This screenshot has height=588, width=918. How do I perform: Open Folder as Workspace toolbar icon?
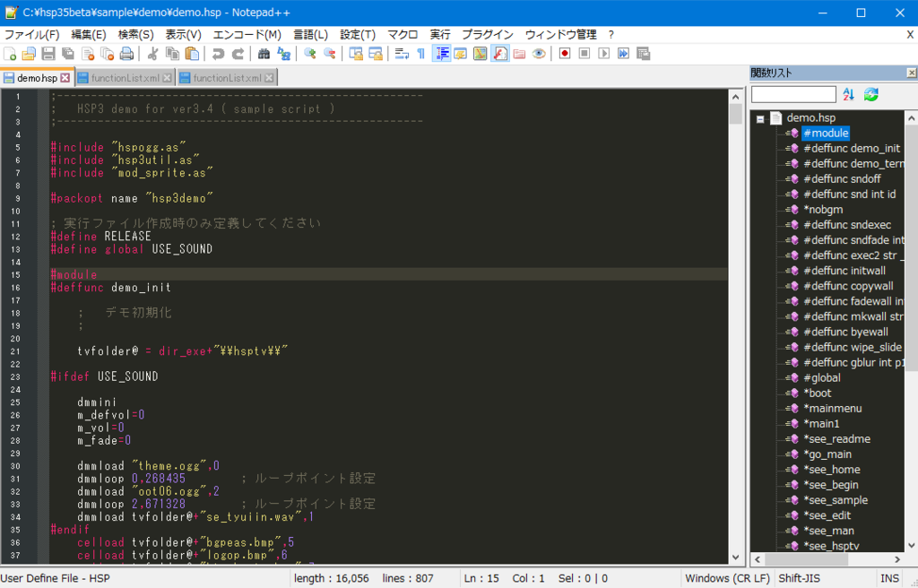click(x=519, y=54)
